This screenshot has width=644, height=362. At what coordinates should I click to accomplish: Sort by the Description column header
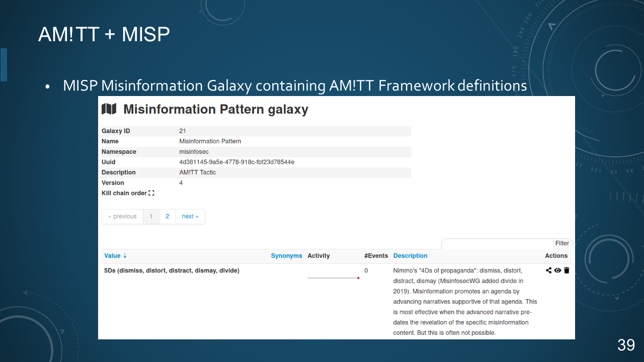[x=411, y=256]
